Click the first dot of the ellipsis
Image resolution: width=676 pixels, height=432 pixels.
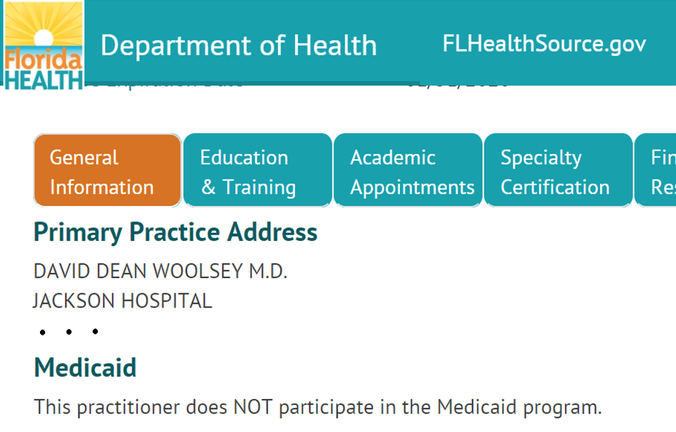(42, 332)
